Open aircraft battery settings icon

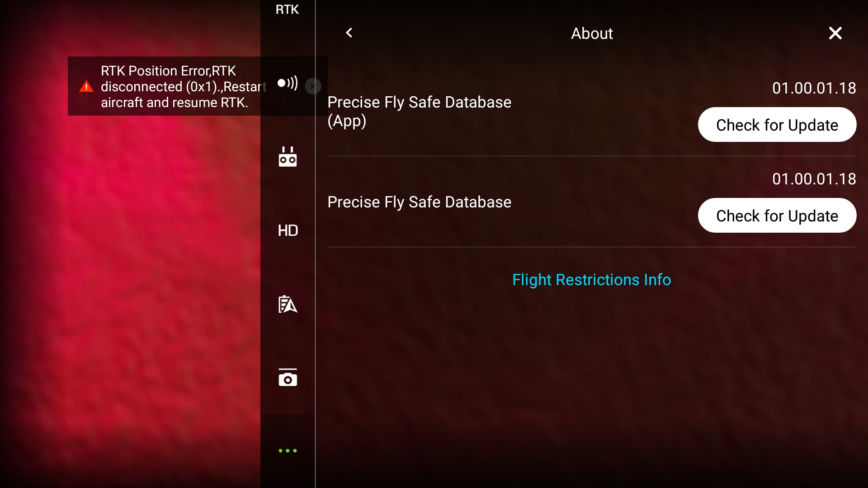point(288,304)
